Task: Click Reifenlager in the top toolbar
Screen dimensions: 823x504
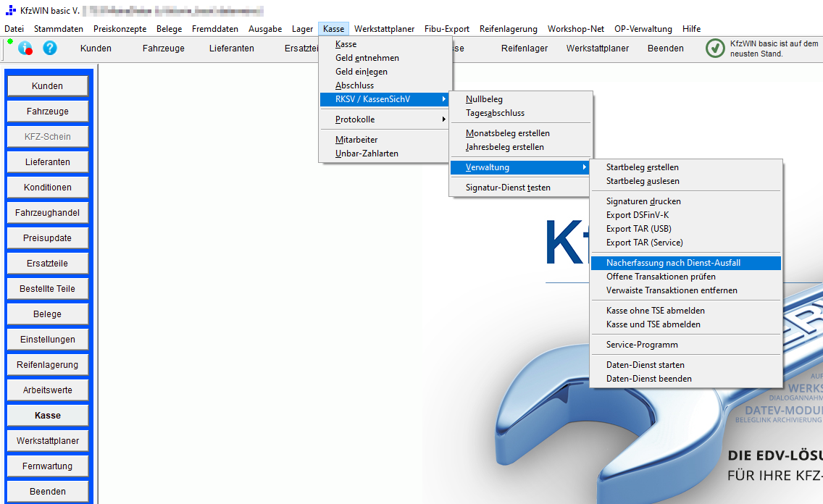Action: [x=525, y=49]
